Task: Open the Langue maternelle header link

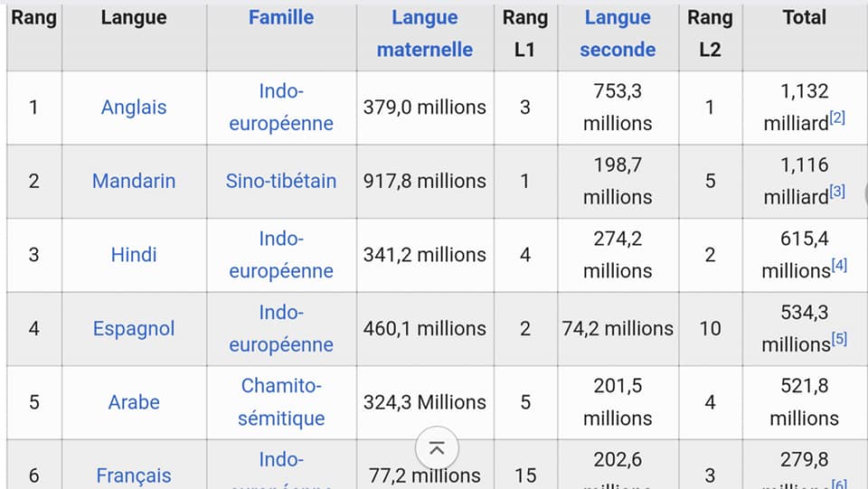Action: click(x=425, y=33)
